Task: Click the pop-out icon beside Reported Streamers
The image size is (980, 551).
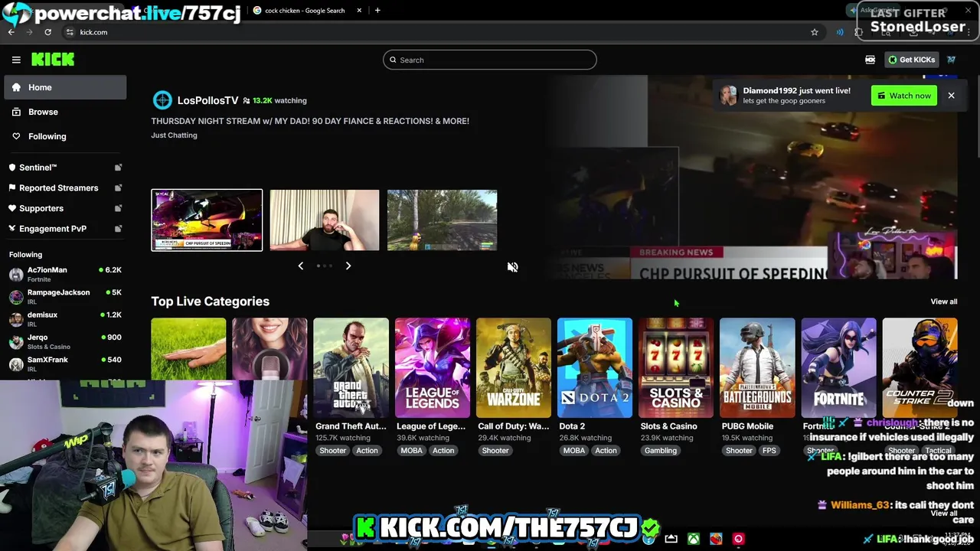Action: tap(118, 187)
